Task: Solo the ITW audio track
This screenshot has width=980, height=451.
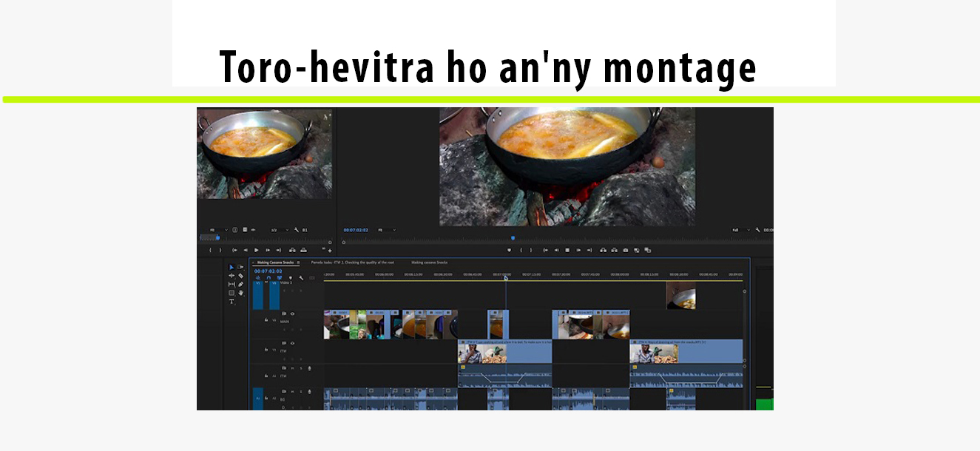Action: click(x=301, y=368)
